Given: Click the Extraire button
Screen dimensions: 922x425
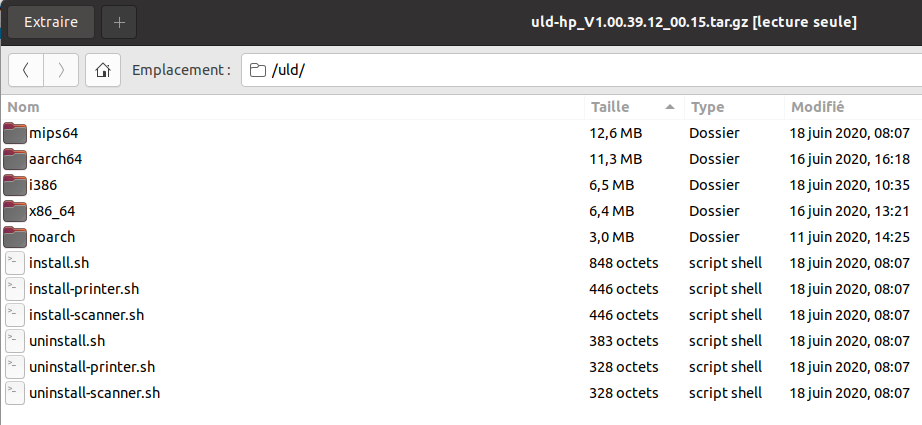Looking at the screenshot, I should pos(51,21).
